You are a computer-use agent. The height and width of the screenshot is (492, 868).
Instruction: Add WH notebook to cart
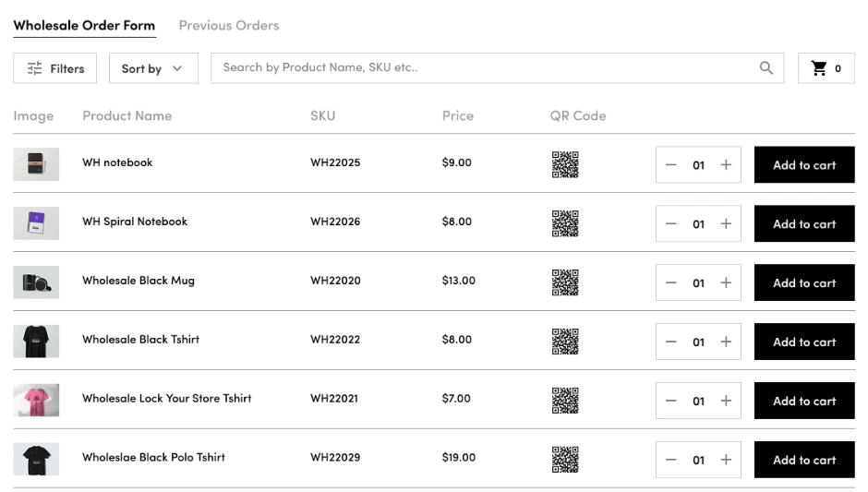tap(804, 165)
